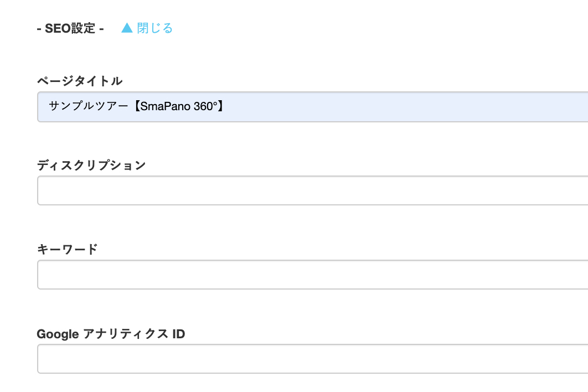Click the キーワード label
Viewport: 588px width, 392px height.
pyautogui.click(x=67, y=249)
